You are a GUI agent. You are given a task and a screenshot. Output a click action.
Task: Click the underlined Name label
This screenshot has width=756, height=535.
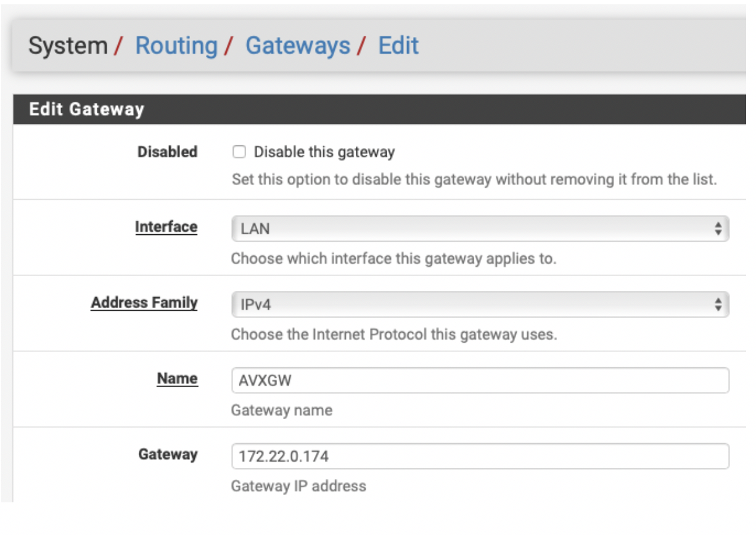[178, 378]
